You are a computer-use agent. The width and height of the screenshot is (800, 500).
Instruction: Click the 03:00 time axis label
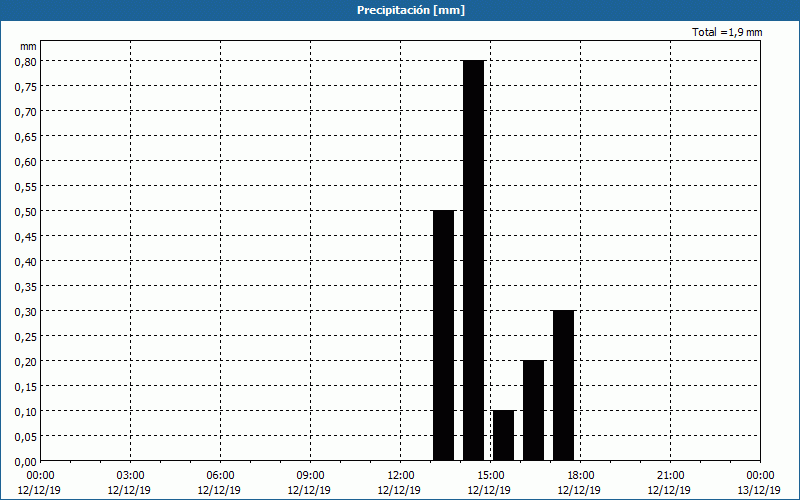point(130,476)
